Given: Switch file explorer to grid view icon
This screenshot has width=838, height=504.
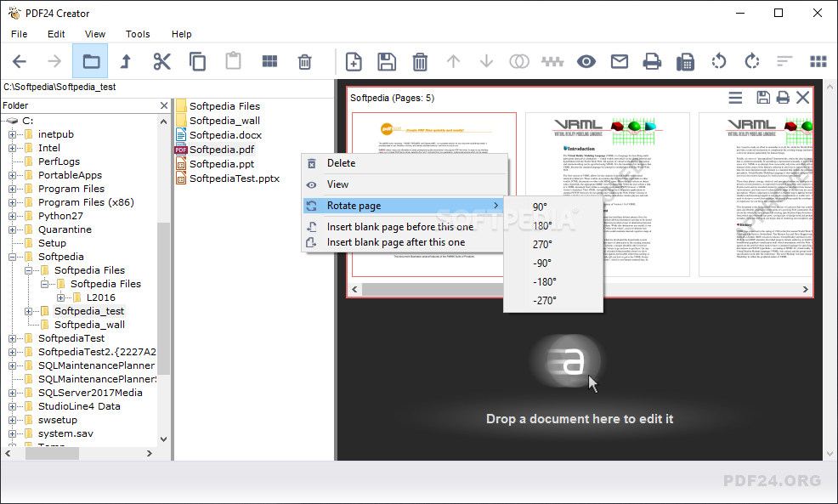Looking at the screenshot, I should click(x=269, y=62).
